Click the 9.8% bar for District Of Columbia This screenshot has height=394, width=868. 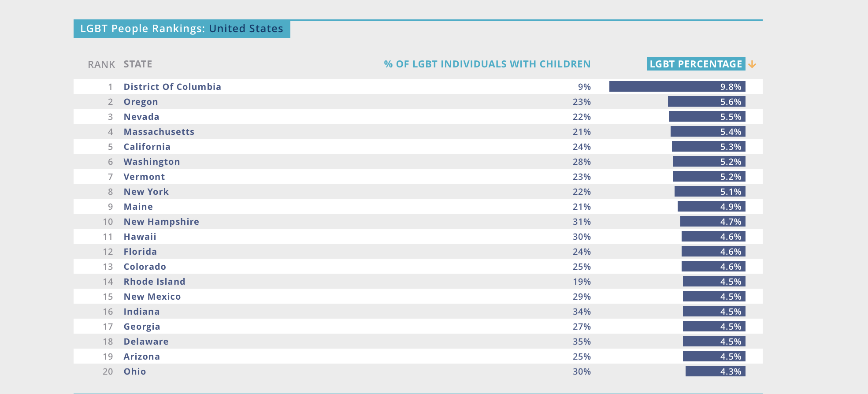click(x=677, y=87)
